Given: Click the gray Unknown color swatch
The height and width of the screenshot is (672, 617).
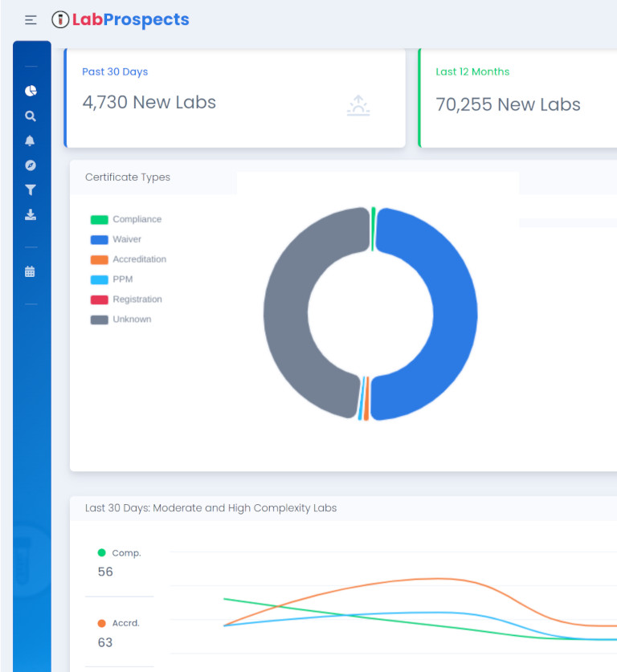Looking at the screenshot, I should point(100,320).
